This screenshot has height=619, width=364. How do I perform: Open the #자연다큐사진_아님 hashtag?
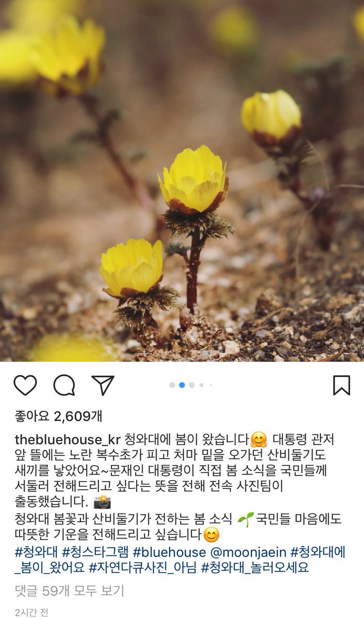pyautogui.click(x=143, y=568)
